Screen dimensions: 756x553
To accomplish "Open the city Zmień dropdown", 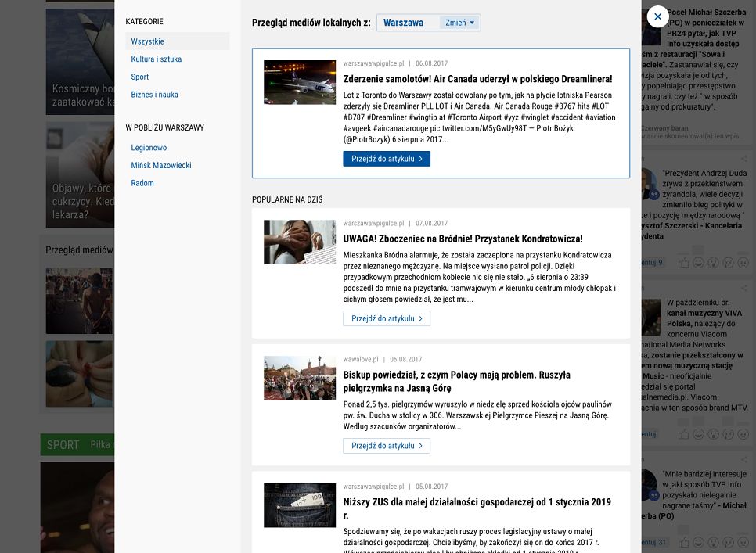I will coord(459,23).
